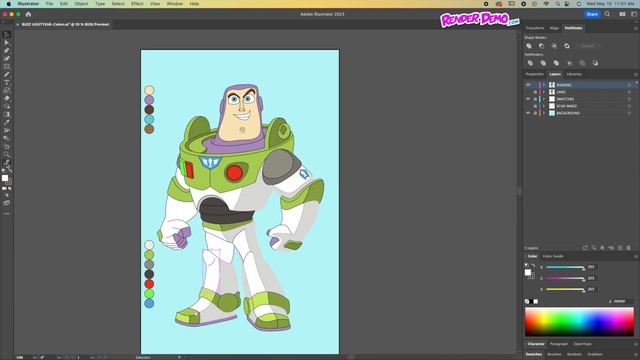Select the Eyedropper tool
Screen dimensions: 640x360
pyautogui.click(x=7, y=122)
